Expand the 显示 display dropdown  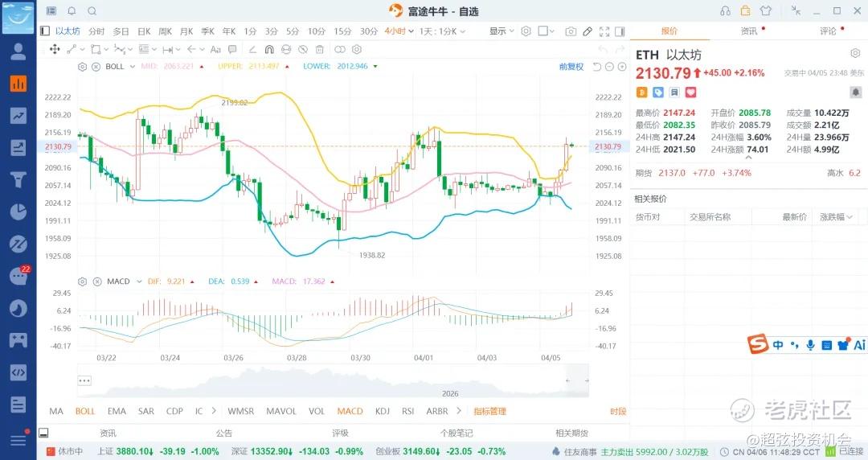[502, 31]
